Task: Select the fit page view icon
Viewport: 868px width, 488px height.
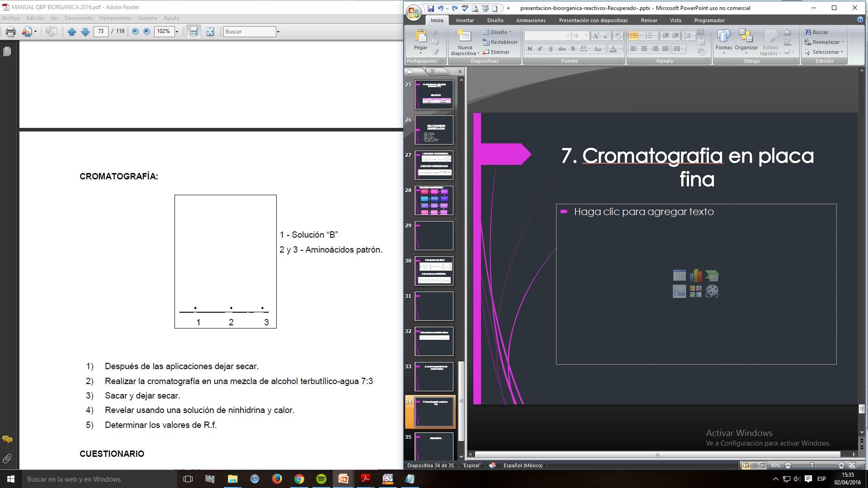Action: click(210, 32)
